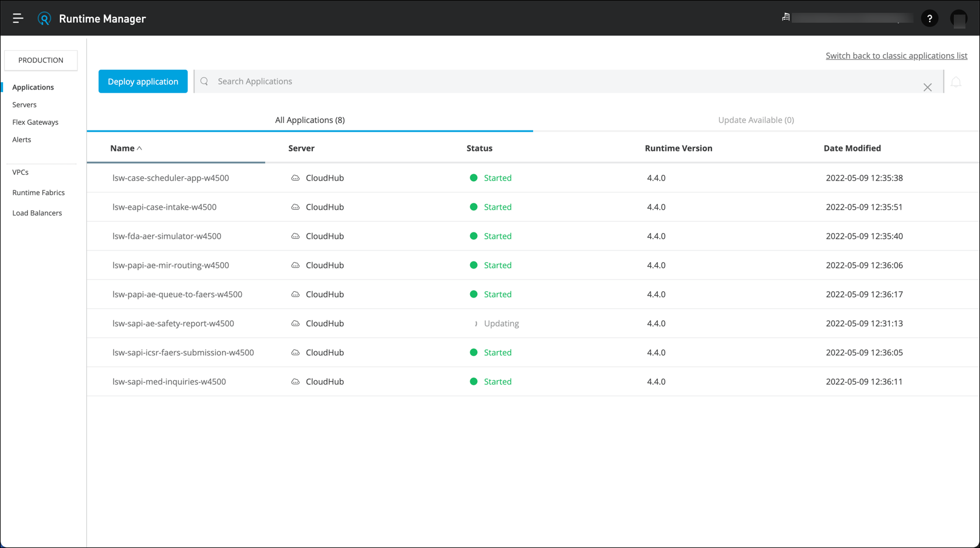Viewport: 980px width, 548px height.
Task: Click the user avatar in the top bar
Action: click(960, 18)
